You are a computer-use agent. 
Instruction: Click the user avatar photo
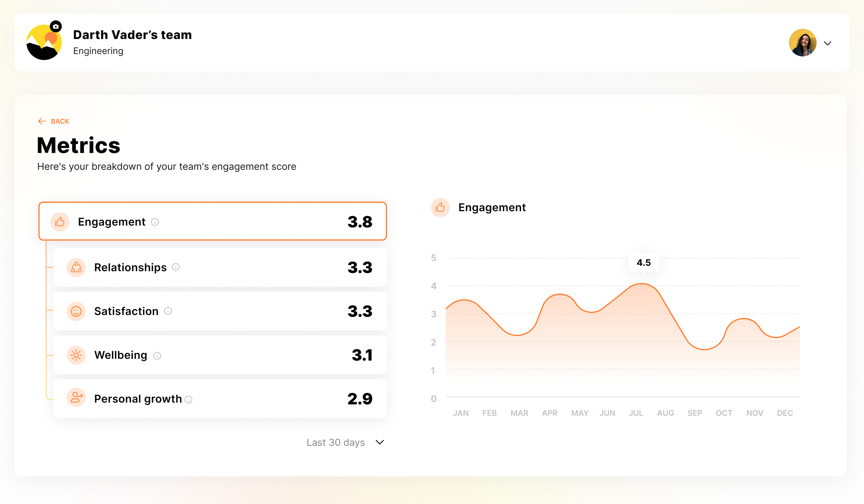pyautogui.click(x=802, y=43)
